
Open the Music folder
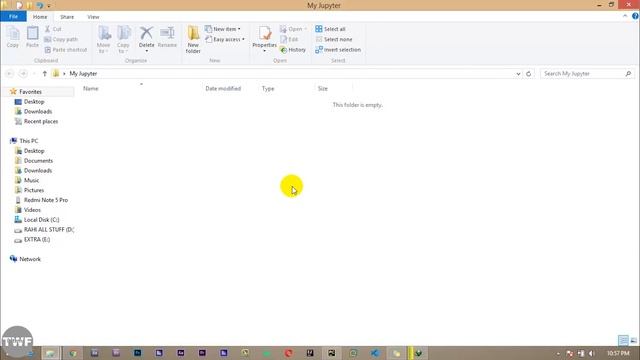[31, 180]
